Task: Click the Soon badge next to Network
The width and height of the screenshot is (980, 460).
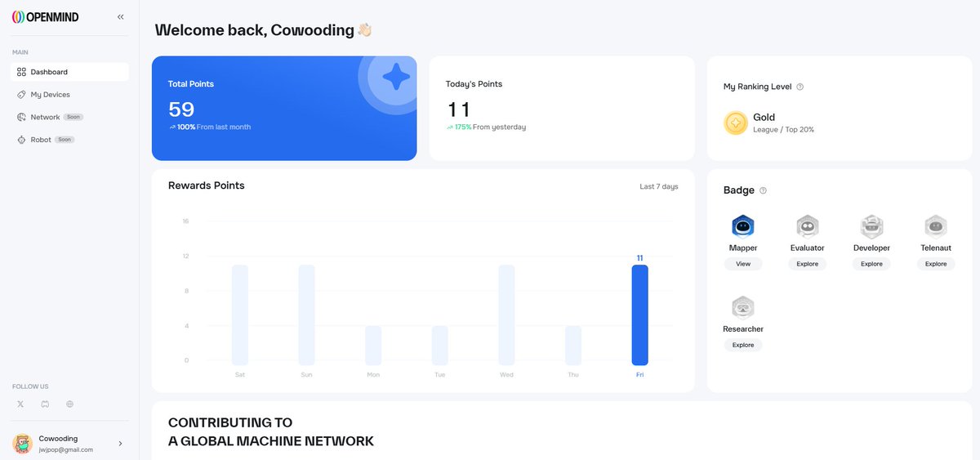Action: click(x=73, y=117)
